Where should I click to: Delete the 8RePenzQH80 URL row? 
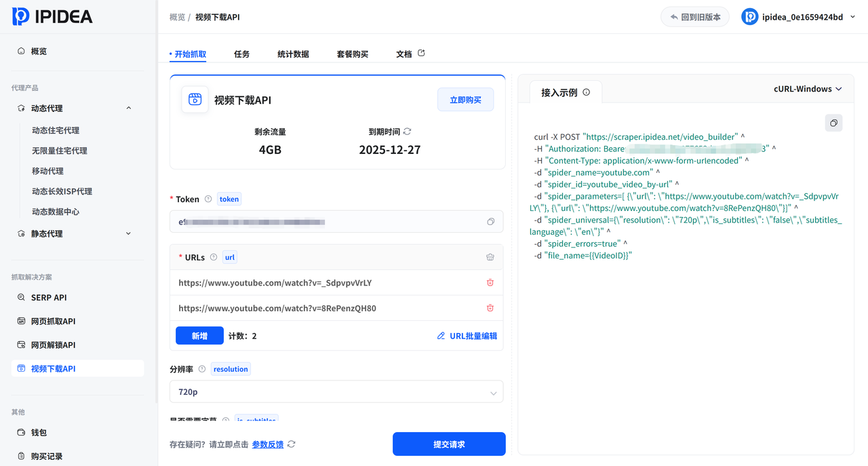(490, 308)
